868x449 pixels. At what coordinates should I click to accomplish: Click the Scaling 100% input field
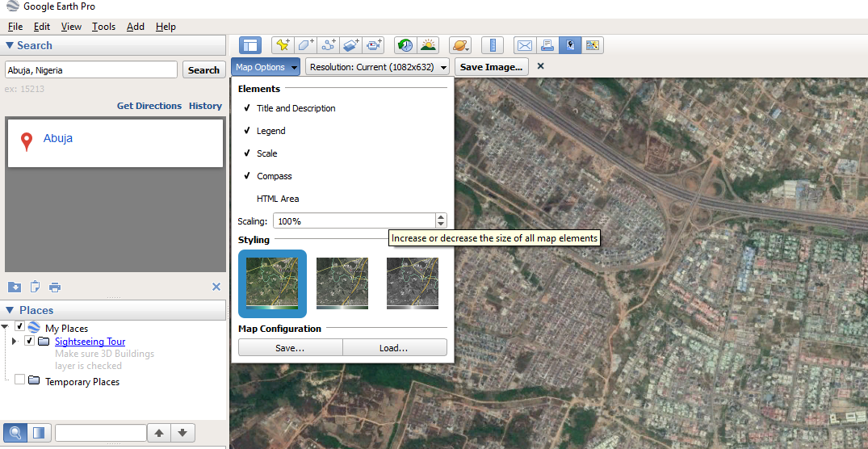(x=354, y=221)
